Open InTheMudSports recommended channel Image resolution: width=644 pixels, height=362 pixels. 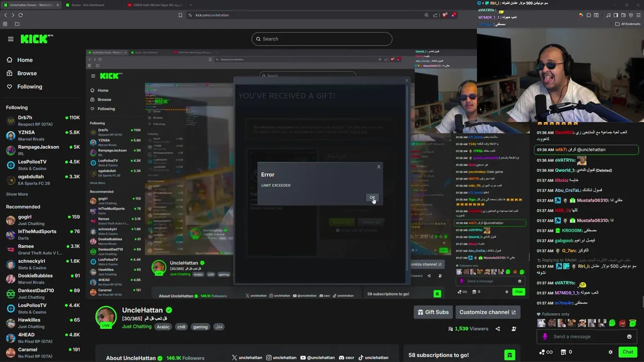coord(42,234)
